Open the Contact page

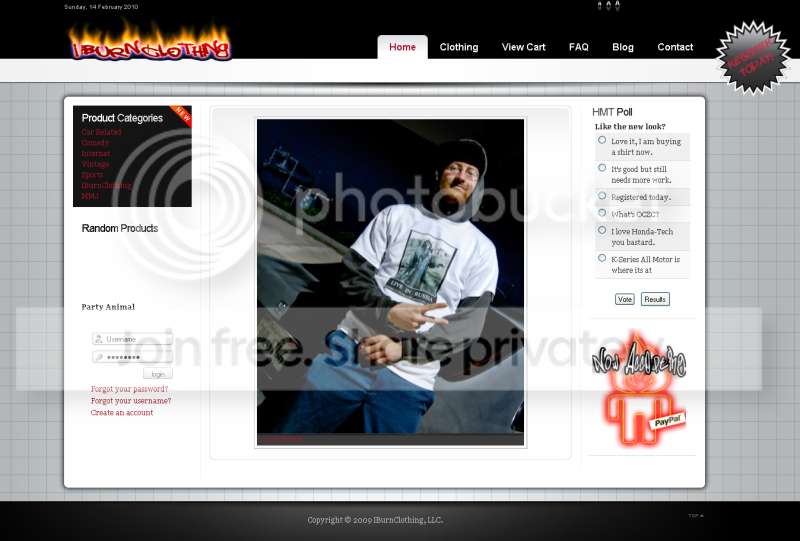(675, 47)
